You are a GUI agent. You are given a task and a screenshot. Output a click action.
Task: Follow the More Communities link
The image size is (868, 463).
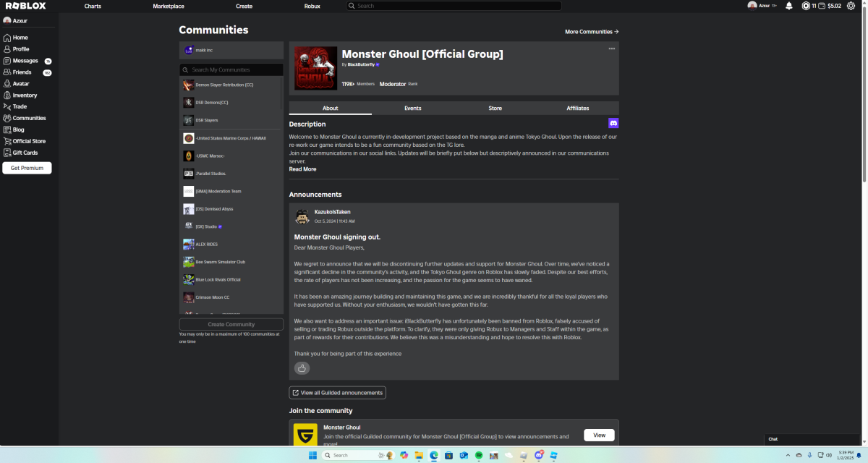click(x=592, y=32)
